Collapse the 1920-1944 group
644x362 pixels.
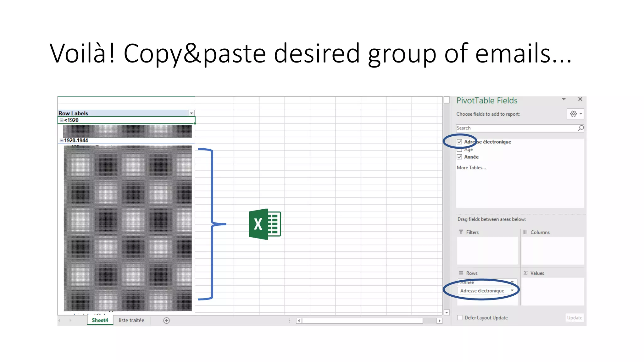(x=62, y=140)
